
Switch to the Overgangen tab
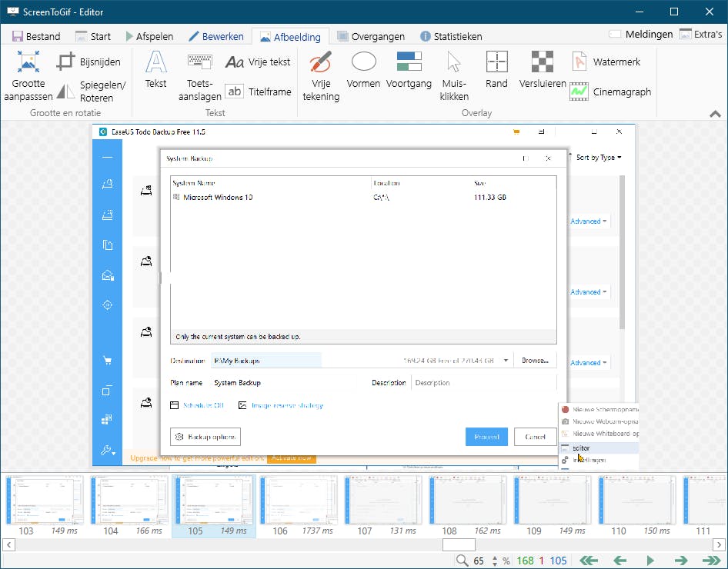coord(371,36)
